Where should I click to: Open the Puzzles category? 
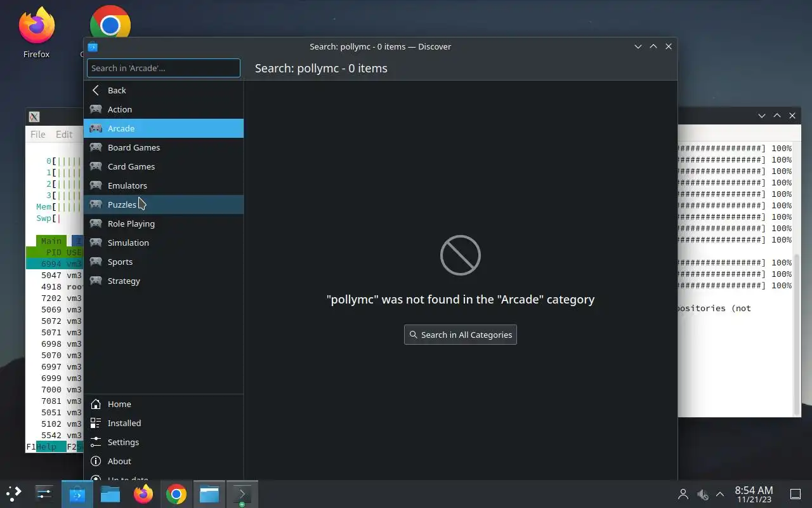(x=164, y=204)
